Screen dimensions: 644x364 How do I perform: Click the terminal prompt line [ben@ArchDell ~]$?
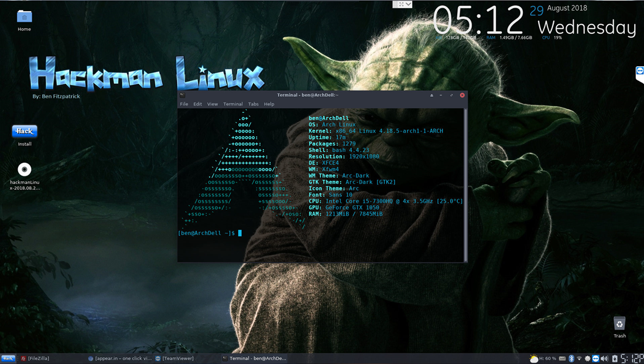coord(210,233)
